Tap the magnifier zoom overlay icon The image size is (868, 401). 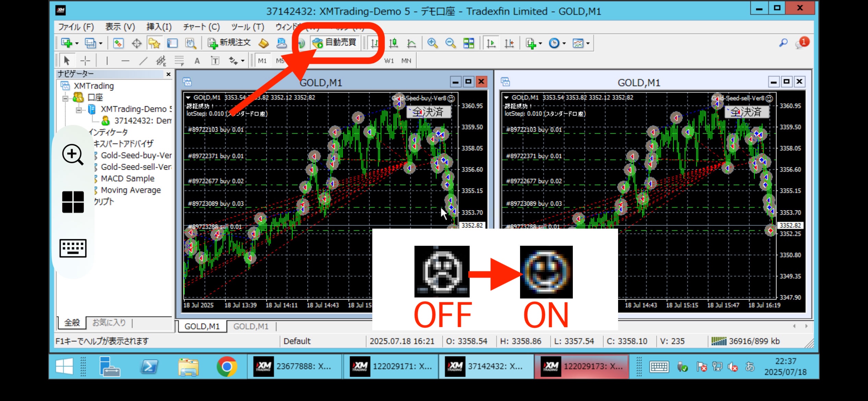pyautogui.click(x=73, y=155)
